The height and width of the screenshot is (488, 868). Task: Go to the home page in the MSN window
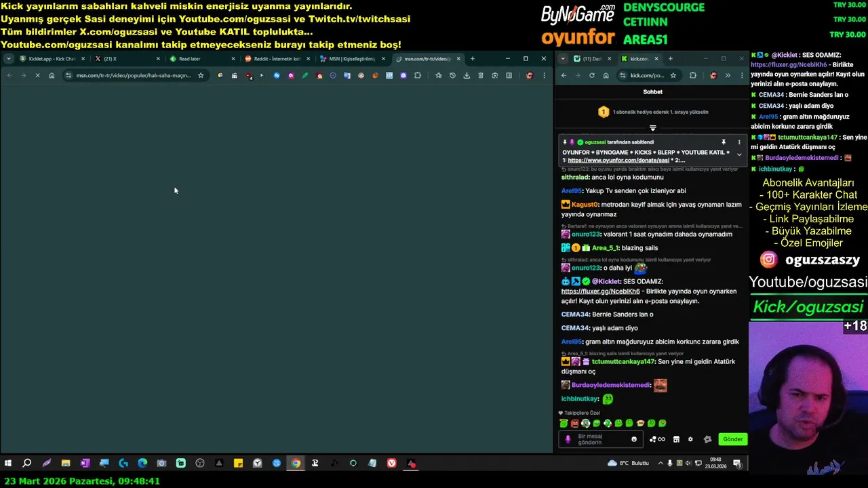(52, 75)
